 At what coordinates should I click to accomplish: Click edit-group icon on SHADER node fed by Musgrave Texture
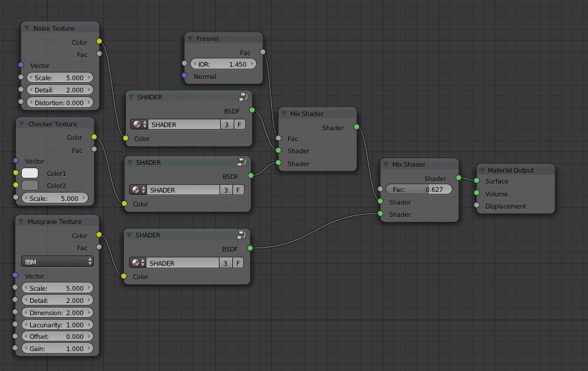(x=241, y=235)
